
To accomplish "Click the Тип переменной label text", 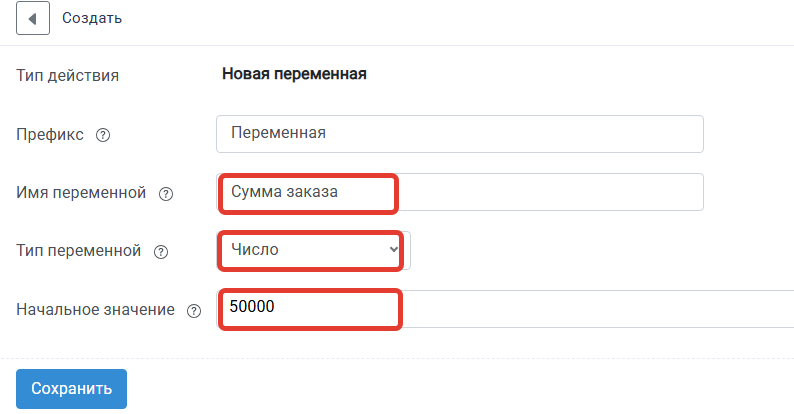I will pyautogui.click(x=78, y=251).
